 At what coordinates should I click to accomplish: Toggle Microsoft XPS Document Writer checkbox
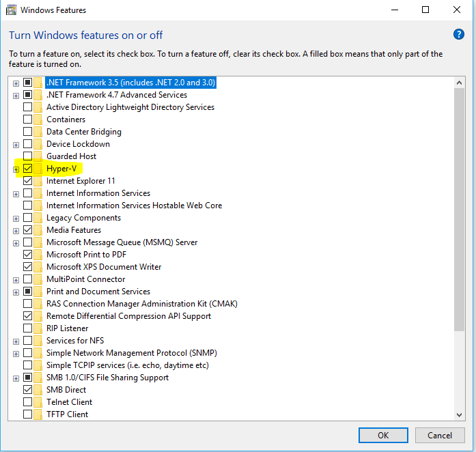(27, 266)
